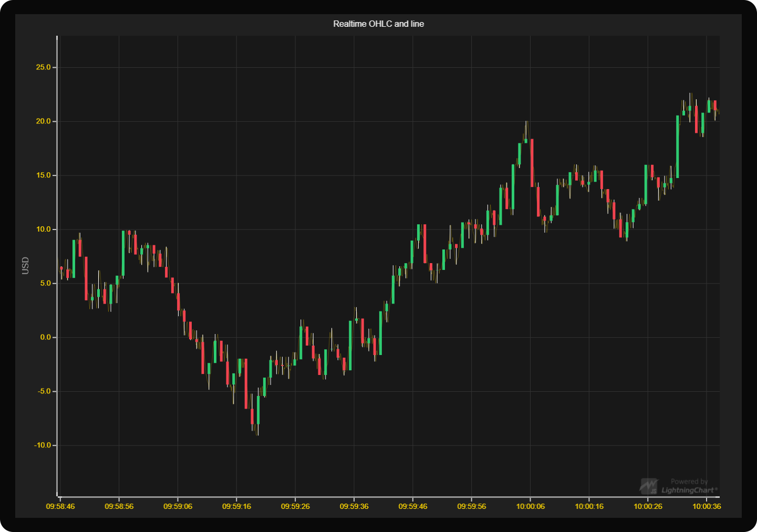Click the 'Powered by LightningChart' watermark text
This screenshot has width=757, height=532.
coord(689,486)
